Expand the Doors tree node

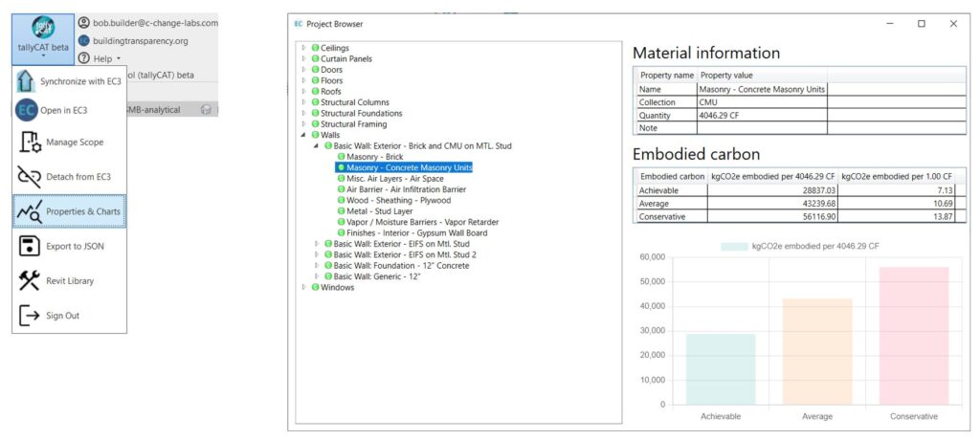pos(304,70)
